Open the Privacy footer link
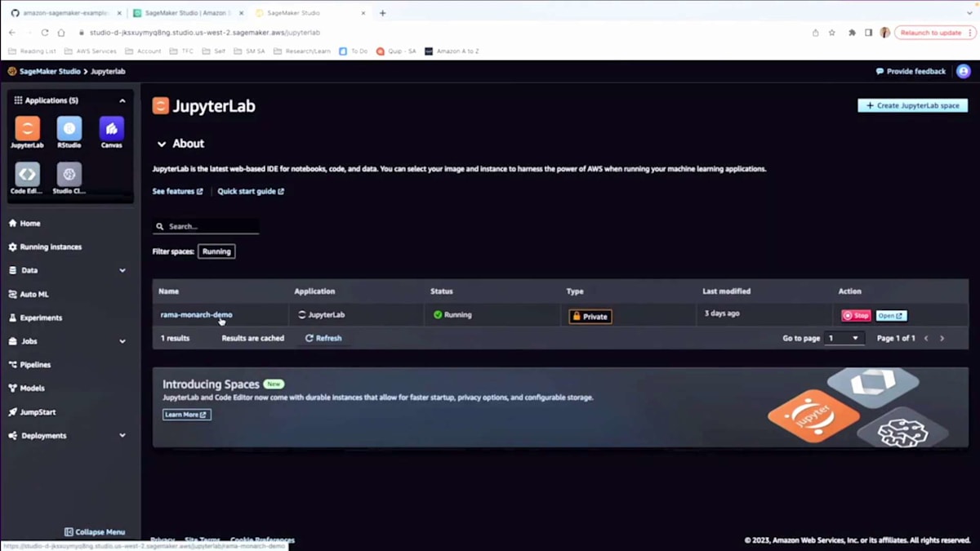This screenshot has height=551, width=980. 163,540
